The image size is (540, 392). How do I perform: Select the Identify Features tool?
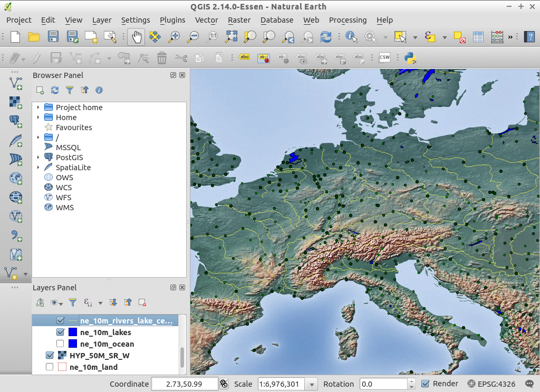[x=352, y=36]
